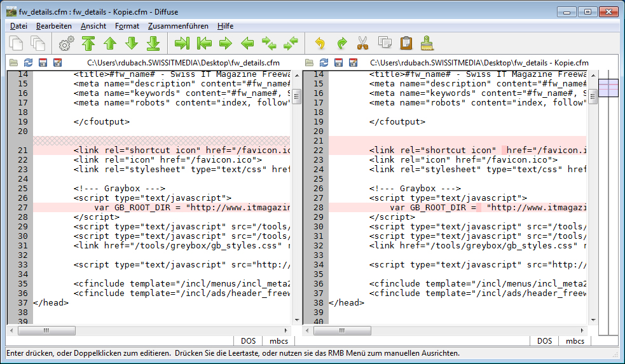Screen dimensions: 625x364
Task: Open the Format menu
Action: 127,26
